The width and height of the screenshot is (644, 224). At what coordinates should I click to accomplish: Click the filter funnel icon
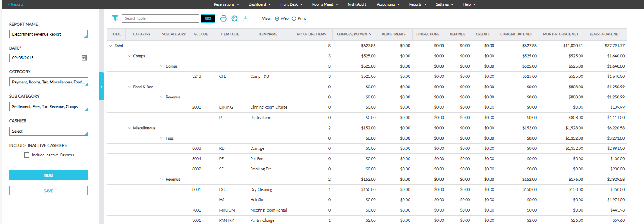pyautogui.click(x=115, y=18)
